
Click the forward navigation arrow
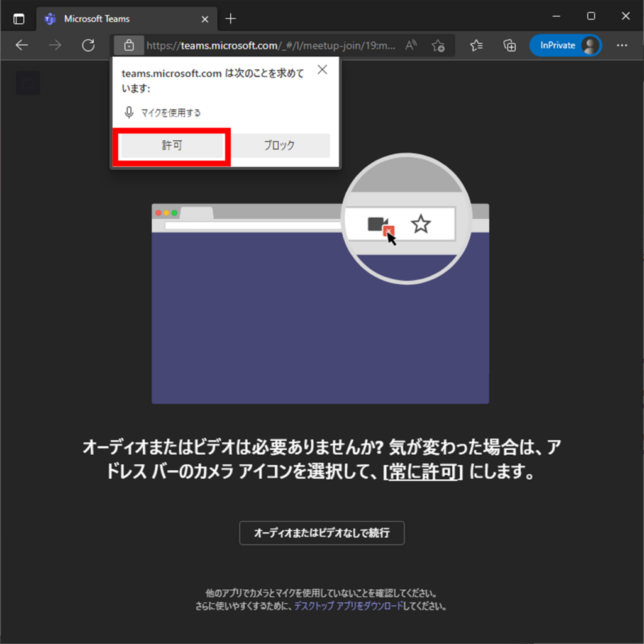click(55, 45)
